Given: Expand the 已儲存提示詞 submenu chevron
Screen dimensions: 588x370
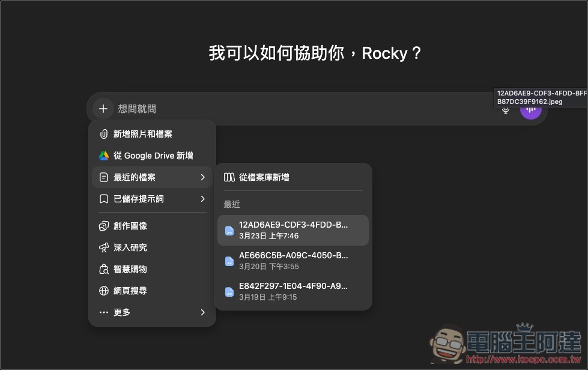Looking at the screenshot, I should pos(202,199).
